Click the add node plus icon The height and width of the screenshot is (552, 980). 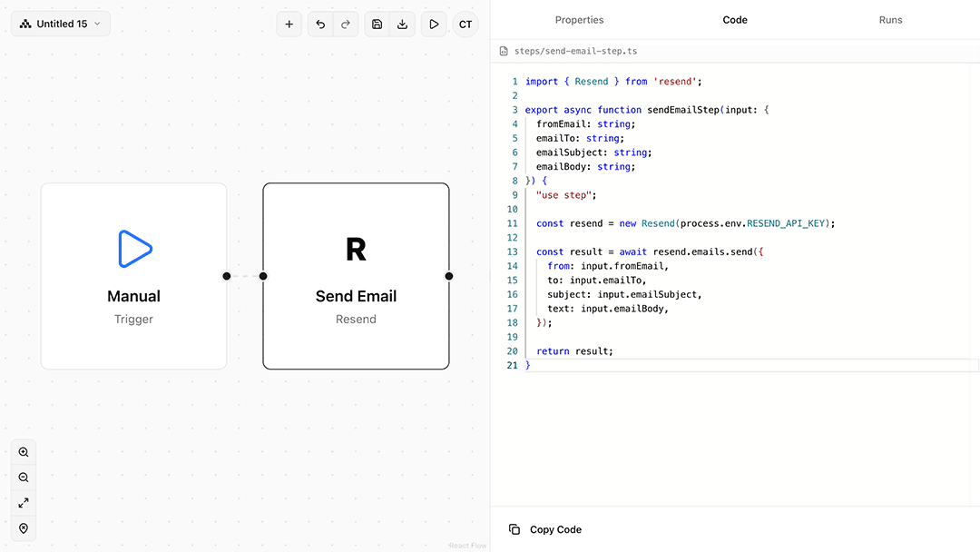[x=289, y=25]
